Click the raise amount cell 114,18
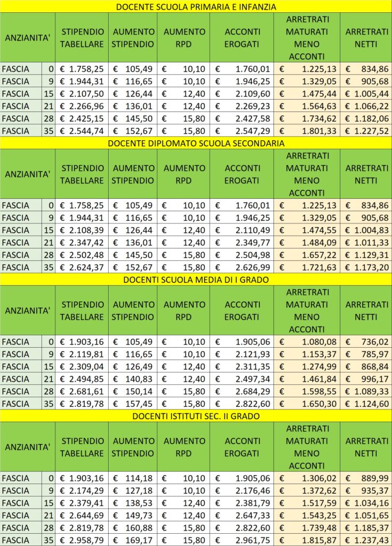The height and width of the screenshot is (546, 392). (x=133, y=478)
